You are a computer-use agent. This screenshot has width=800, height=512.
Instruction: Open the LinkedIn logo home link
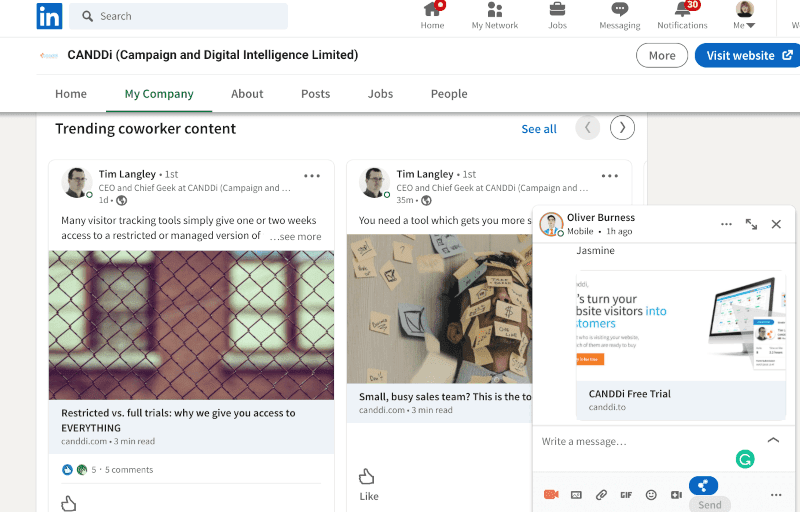click(49, 16)
